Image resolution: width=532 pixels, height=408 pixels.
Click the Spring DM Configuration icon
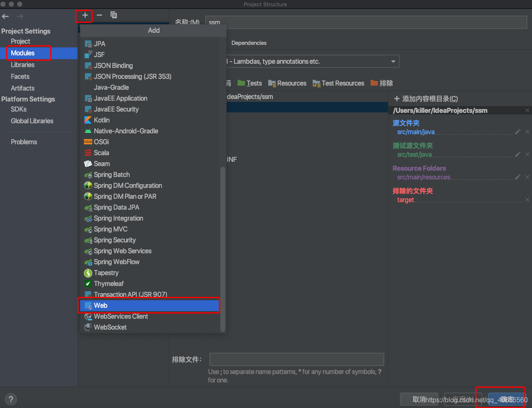[x=88, y=185]
